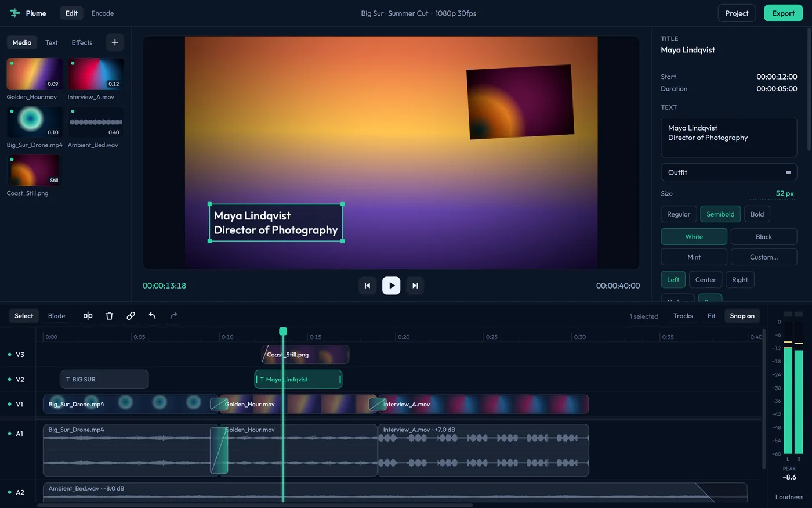Viewport: 812px width, 508px height.
Task: Click the fade transition on Coast_Still.png clip
Action: 266,355
